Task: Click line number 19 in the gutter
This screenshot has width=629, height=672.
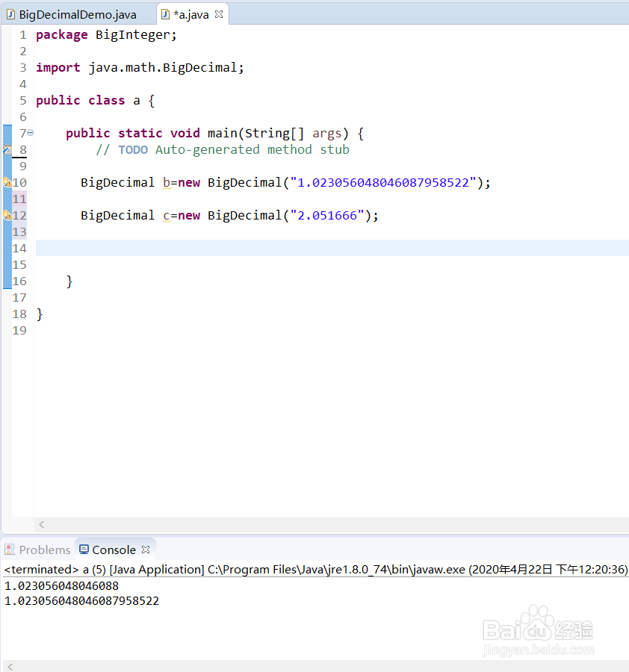Action: 19,331
